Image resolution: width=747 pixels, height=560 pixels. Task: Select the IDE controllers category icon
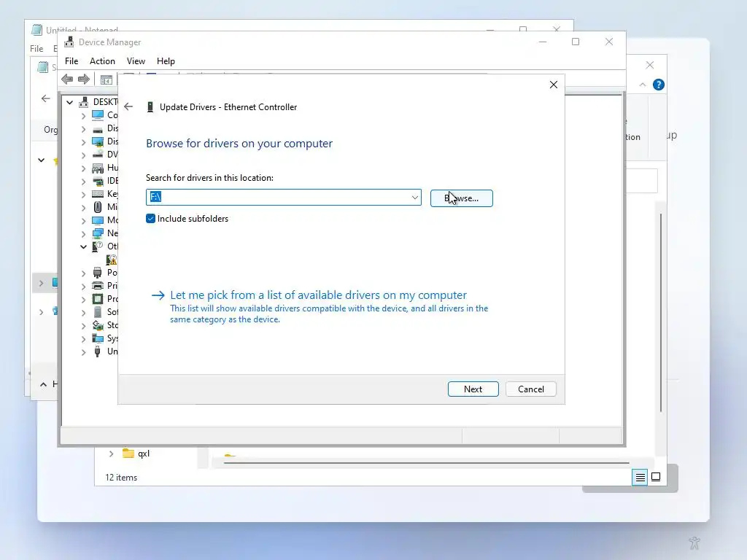(x=98, y=181)
